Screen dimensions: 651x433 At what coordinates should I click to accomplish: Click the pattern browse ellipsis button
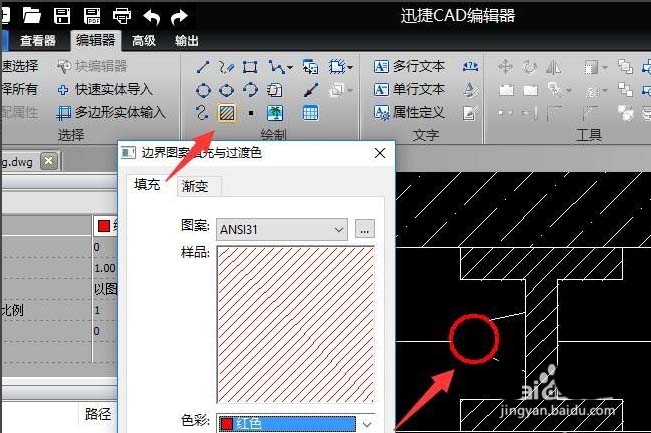point(365,229)
